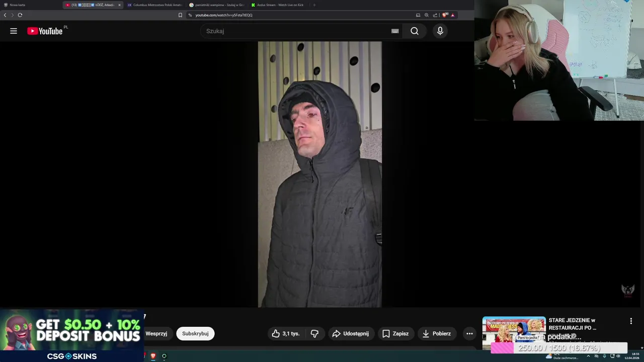Image resolution: width=644 pixels, height=362 pixels.
Task: Open Brave Shields lion icon
Action: [x=445, y=15]
